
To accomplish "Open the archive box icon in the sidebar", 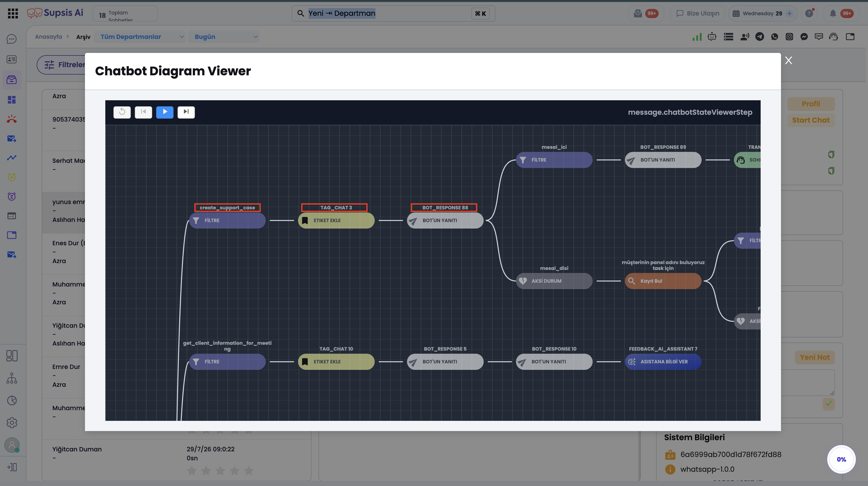I will click(12, 80).
